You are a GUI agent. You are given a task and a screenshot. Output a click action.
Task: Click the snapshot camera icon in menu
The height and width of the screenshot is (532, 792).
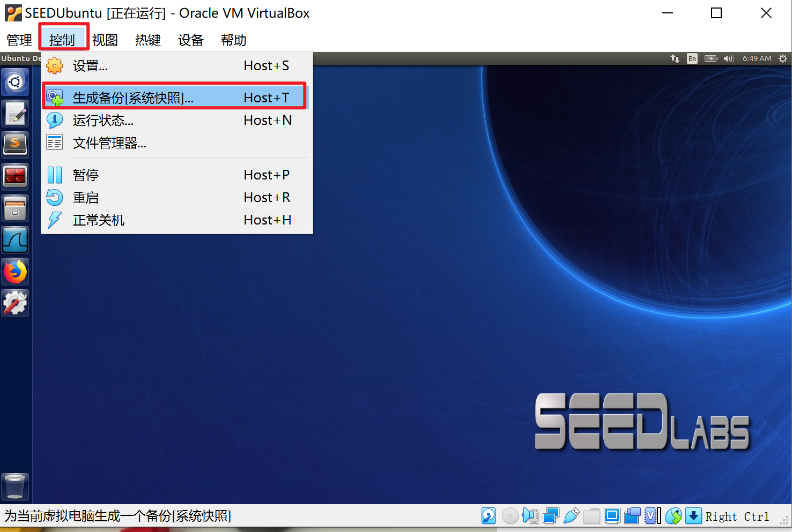click(x=55, y=98)
